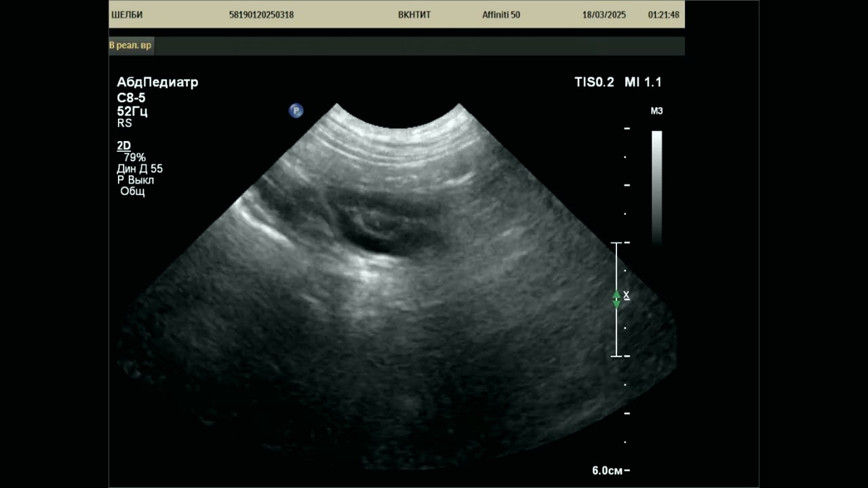Click the '6.0см' depth label

[x=607, y=470]
